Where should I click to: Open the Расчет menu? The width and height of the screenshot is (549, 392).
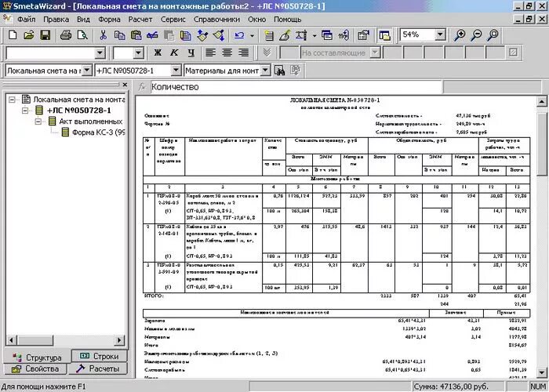(x=140, y=20)
